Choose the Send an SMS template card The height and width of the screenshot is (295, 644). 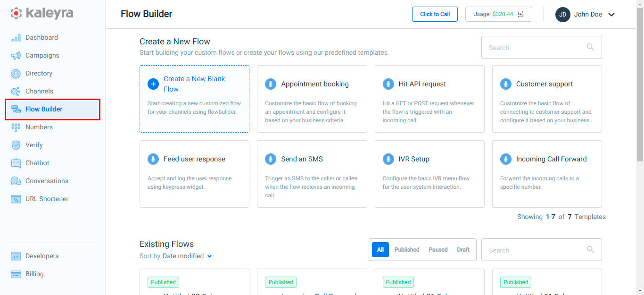click(312, 174)
